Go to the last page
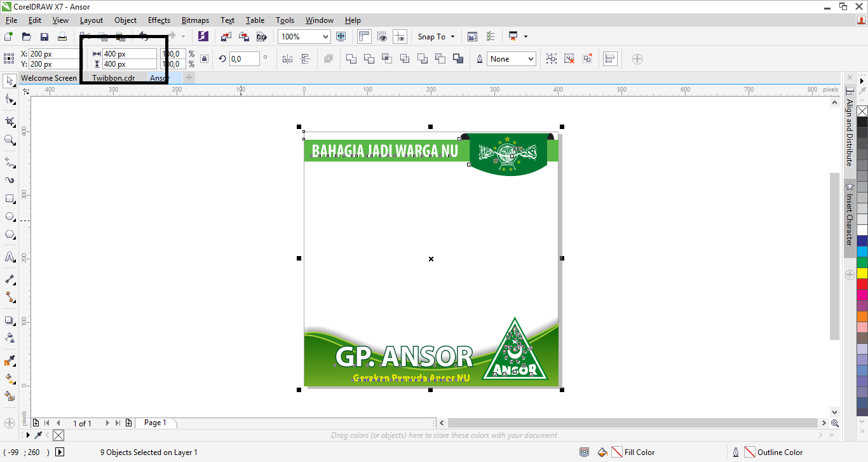The height and width of the screenshot is (462, 868). click(x=118, y=423)
